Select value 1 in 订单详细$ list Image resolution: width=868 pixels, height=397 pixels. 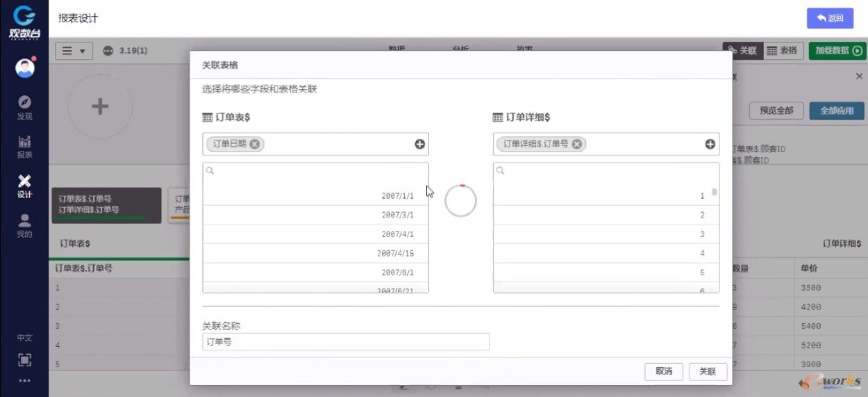coord(602,196)
